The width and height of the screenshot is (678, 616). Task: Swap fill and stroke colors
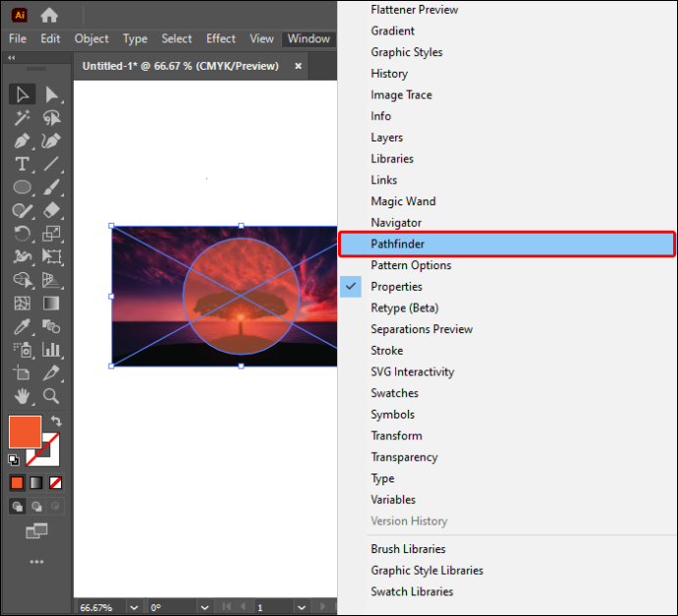[56, 420]
